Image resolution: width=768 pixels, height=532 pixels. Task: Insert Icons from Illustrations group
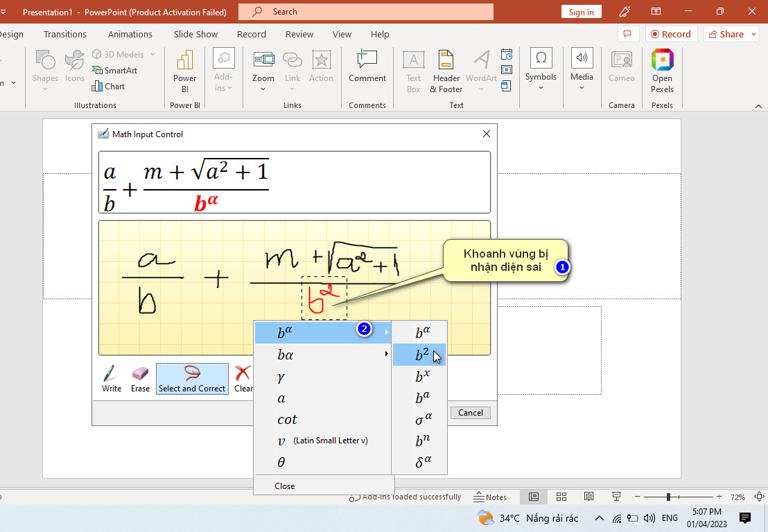pos(74,66)
